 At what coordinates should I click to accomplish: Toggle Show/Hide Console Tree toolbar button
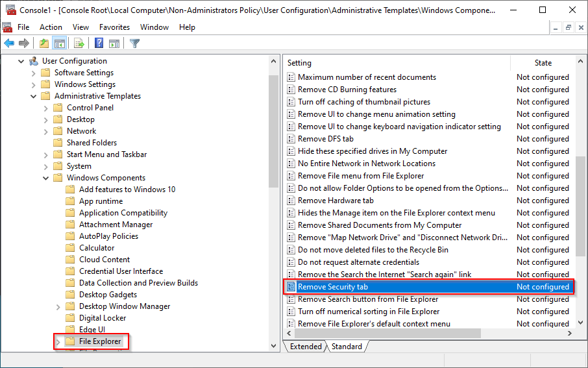pyautogui.click(x=59, y=43)
